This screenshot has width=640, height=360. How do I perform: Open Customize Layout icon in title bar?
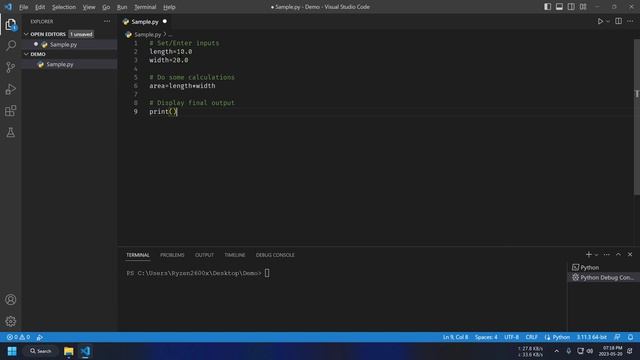583,7
